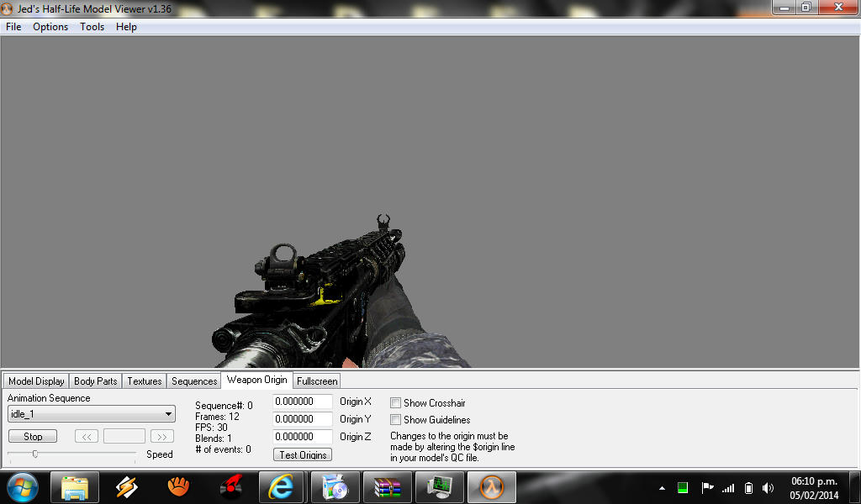The image size is (861, 504).
Task: Open Windows Explorer from the taskbar
Action: point(75,487)
